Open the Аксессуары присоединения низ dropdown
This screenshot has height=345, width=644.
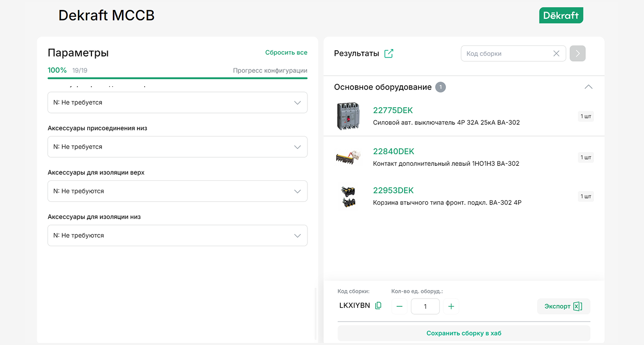(177, 147)
